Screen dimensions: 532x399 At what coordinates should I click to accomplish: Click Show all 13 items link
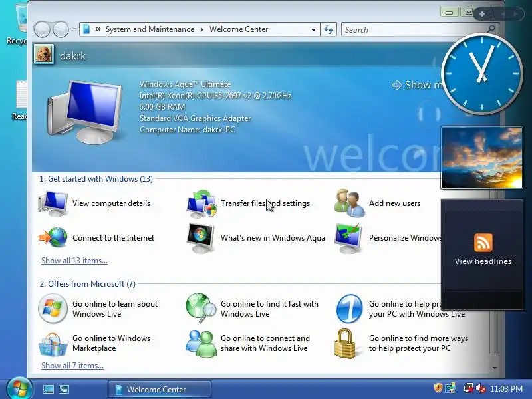pos(74,261)
